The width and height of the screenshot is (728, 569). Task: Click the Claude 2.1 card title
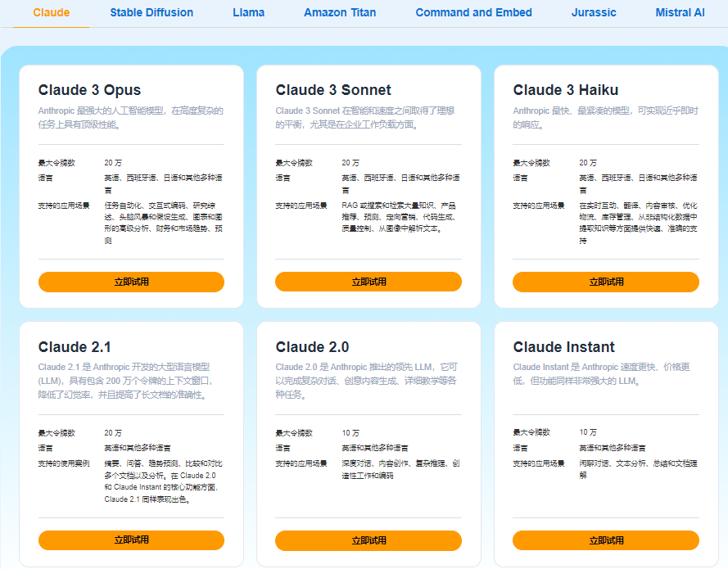click(x=75, y=347)
